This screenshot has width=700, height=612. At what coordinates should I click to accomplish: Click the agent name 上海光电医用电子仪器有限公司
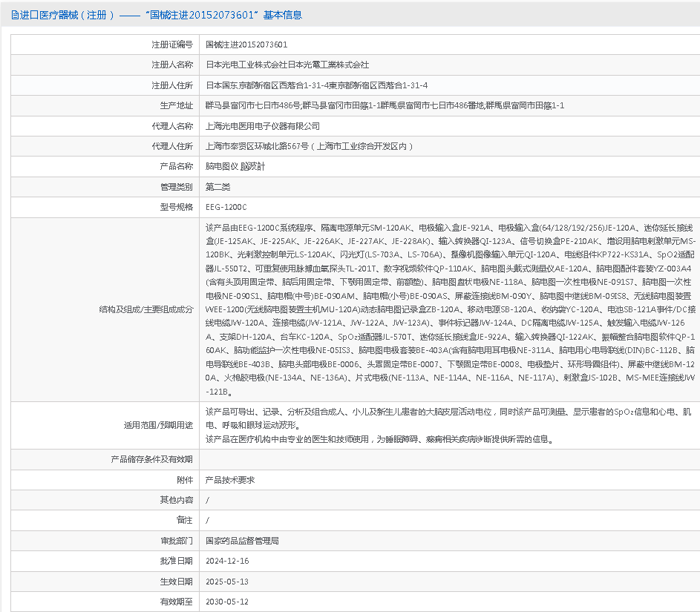[262, 126]
